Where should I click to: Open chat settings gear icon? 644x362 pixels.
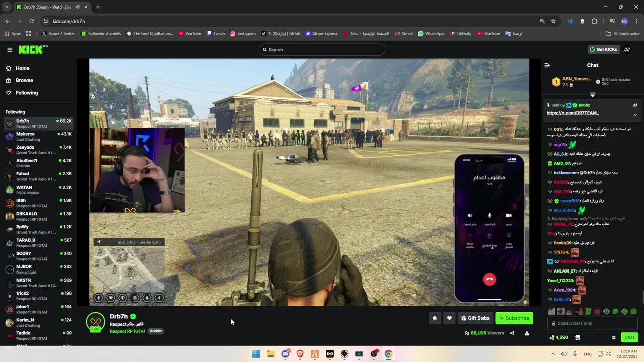coord(613,337)
